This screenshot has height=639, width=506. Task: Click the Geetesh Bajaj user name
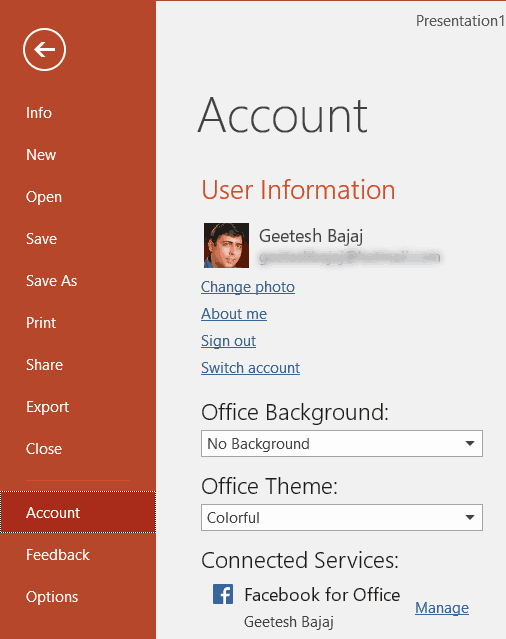point(311,236)
